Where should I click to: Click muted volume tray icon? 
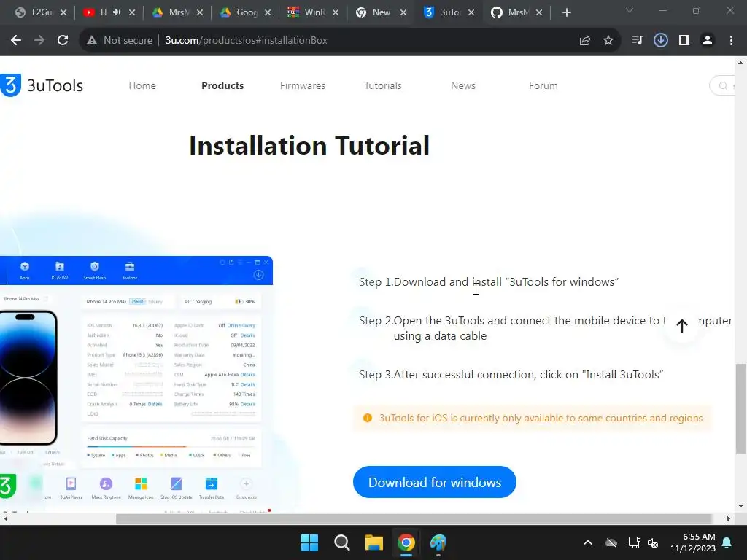pos(653,542)
